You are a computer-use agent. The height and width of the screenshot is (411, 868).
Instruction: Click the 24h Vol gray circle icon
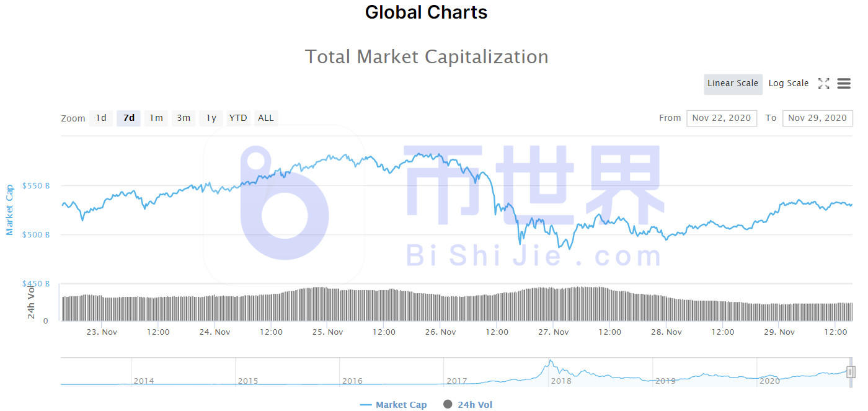click(448, 405)
